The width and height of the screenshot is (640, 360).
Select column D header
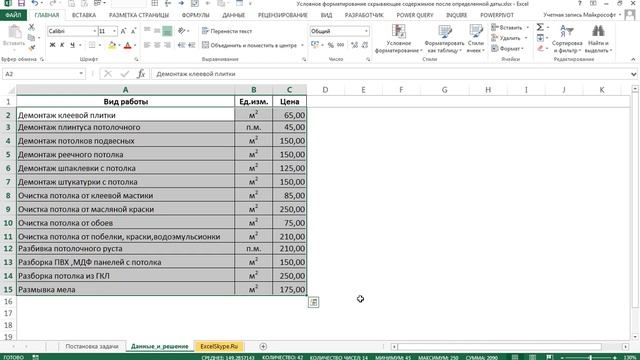tap(325, 90)
